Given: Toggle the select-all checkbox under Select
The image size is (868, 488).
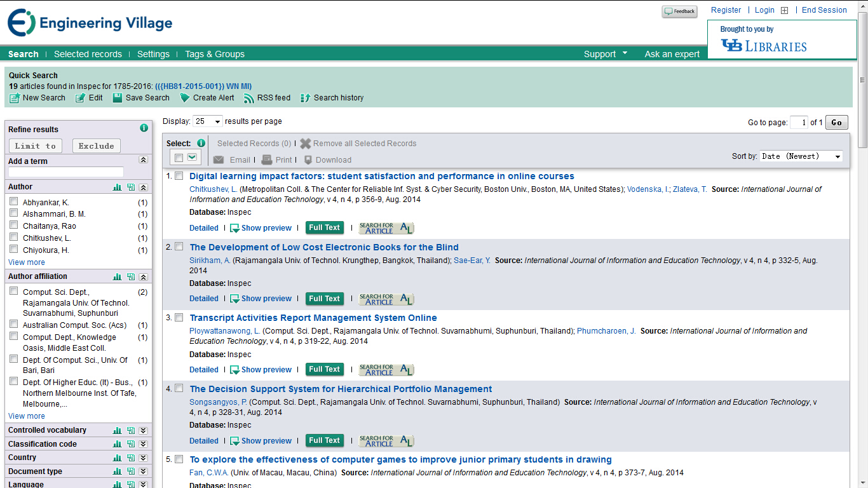Looking at the screenshot, I should pos(179,158).
